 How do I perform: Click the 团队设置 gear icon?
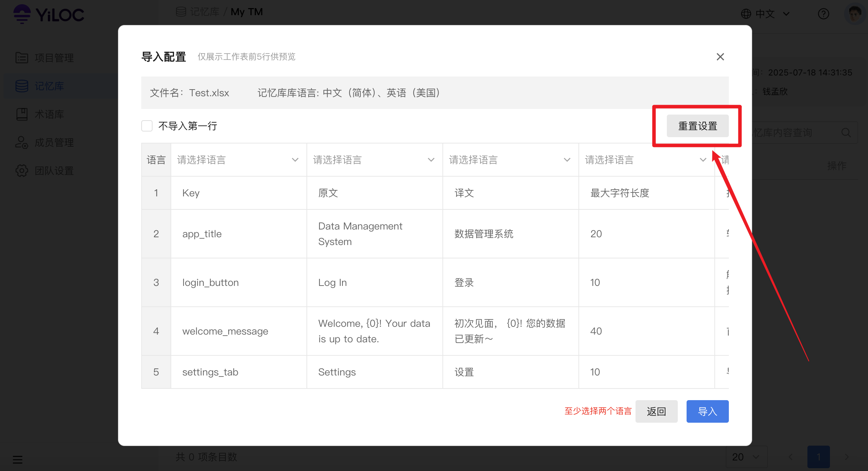[22, 171]
